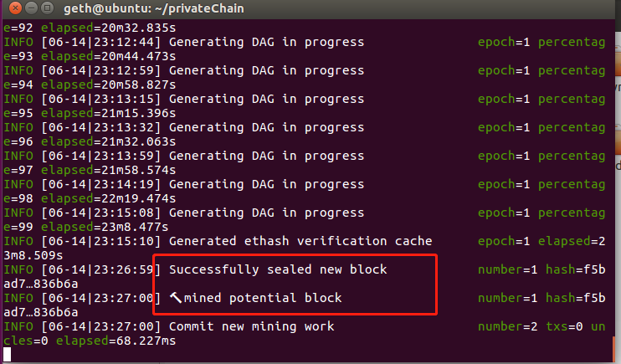The width and height of the screenshot is (621, 364).
Task: Minimize the geth@ubuntu terminal window
Action: 31,8
